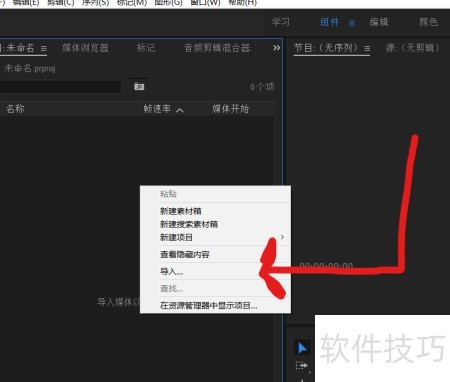This screenshot has height=382, width=450.
Task: Sort by the 名称 column header
Action: tap(15, 109)
